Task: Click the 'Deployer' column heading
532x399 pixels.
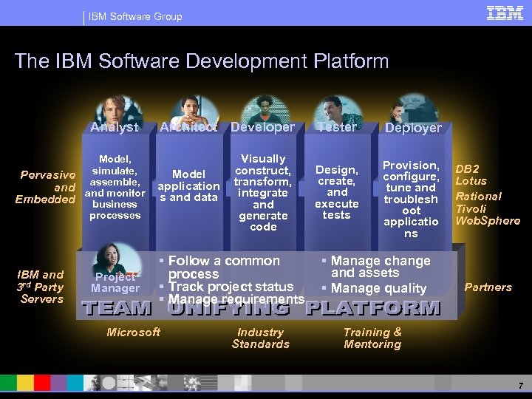Action: (413, 128)
